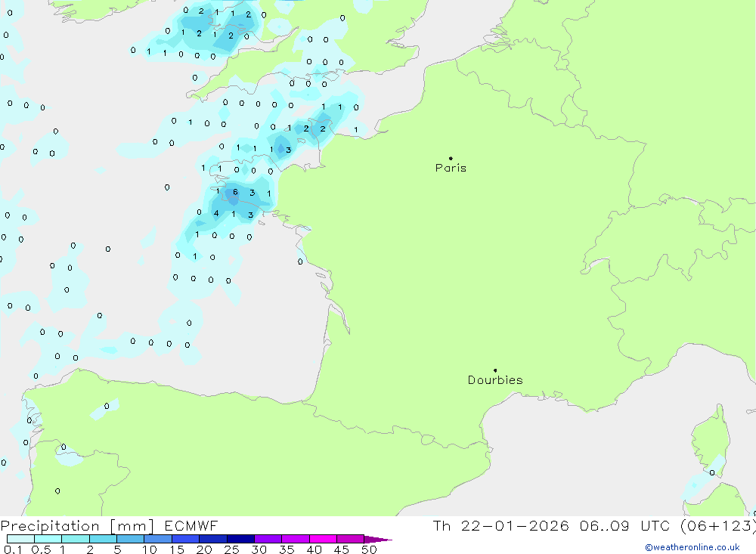Click the purple arrow tip ending the legend
The height and width of the screenshot is (554, 756).
[378, 539]
